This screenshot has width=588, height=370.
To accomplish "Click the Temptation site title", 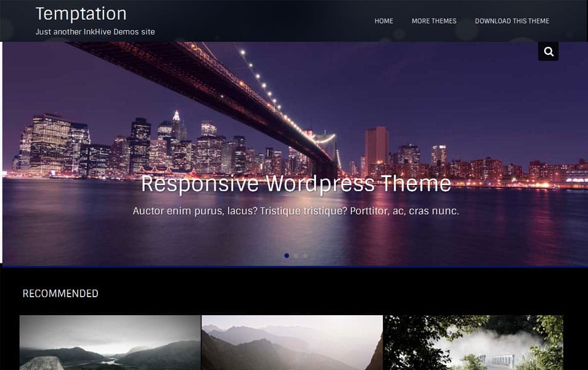I will tap(81, 14).
